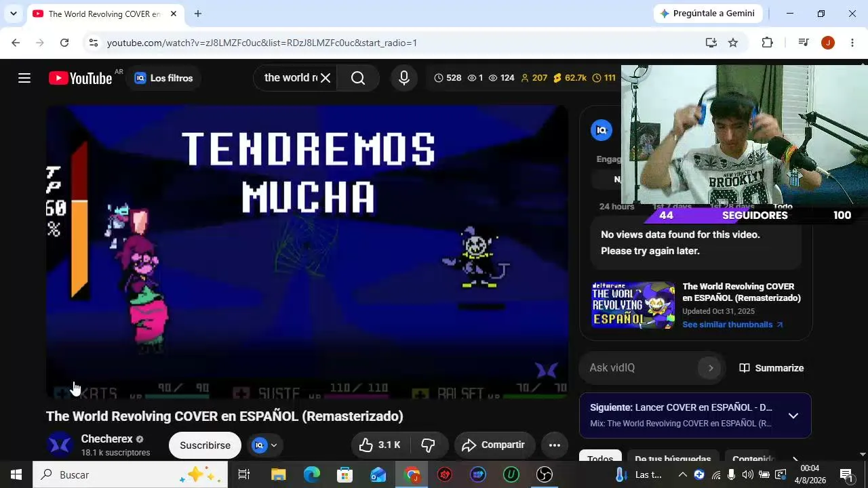The width and height of the screenshot is (868, 488).
Task: Go to the YouTube home logo
Action: tap(81, 78)
